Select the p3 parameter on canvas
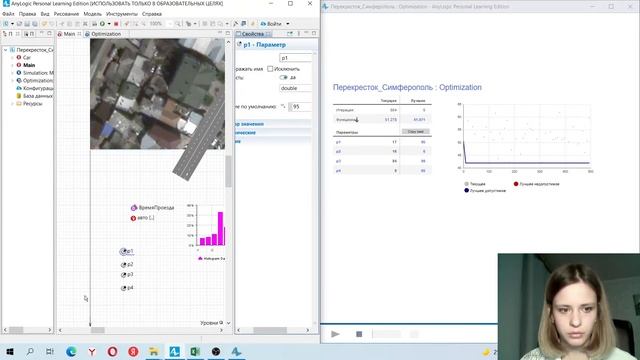This screenshot has width=640, height=360. 127,275
